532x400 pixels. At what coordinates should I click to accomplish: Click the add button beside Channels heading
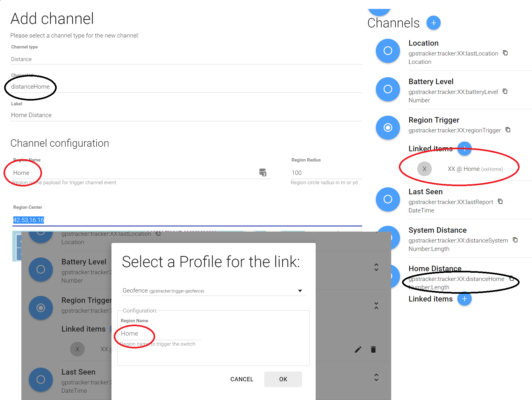pos(433,23)
